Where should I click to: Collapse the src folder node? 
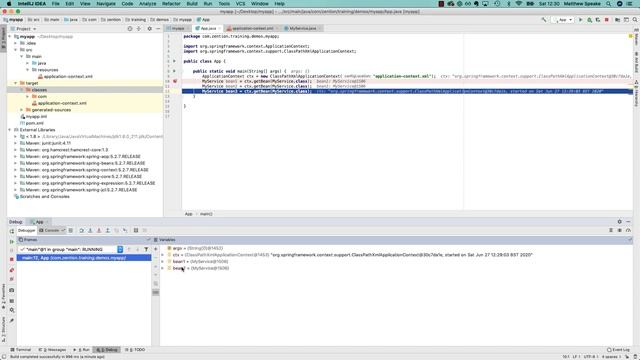pos(16,50)
